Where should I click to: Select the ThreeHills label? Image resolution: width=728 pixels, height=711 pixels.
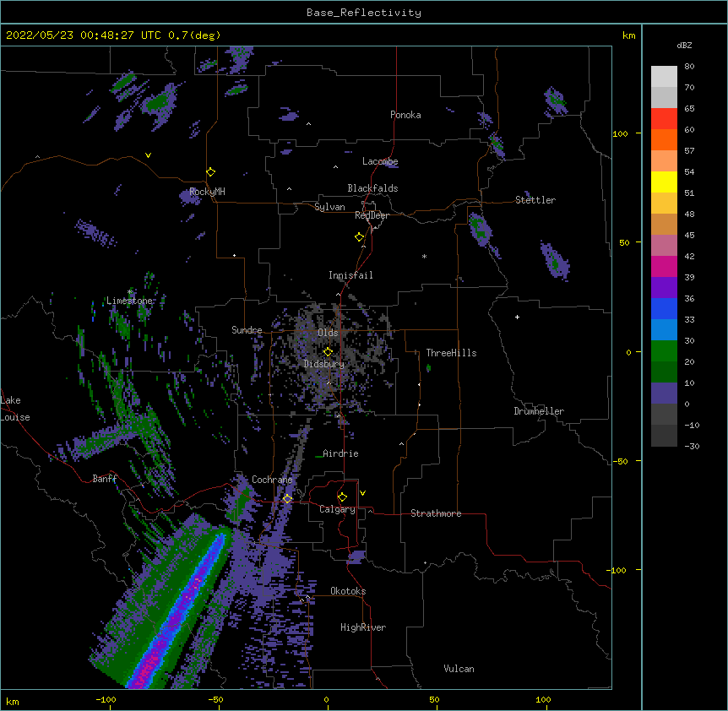click(x=451, y=353)
